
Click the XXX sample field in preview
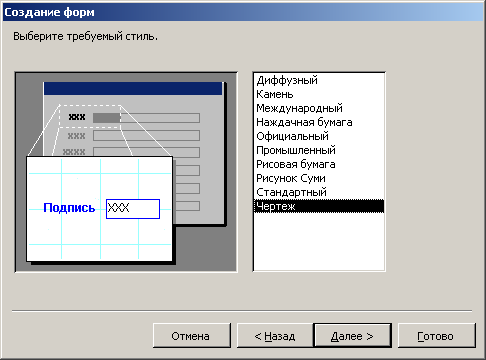click(133, 209)
